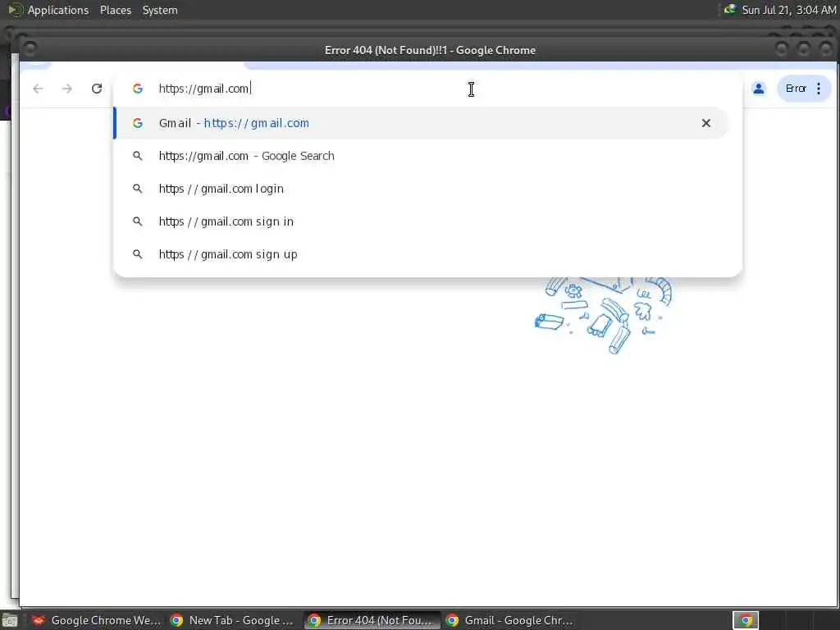Click the tray icon left of the clock

729,10
